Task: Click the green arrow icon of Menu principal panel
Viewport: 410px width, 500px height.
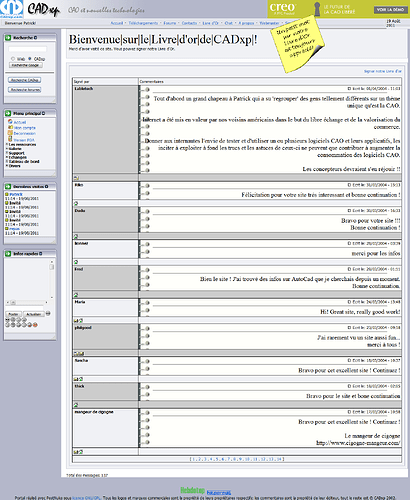Action: coord(8,113)
